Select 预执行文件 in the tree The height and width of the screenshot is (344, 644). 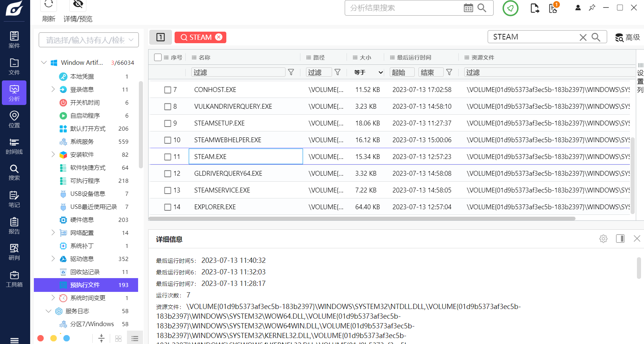tap(86, 285)
